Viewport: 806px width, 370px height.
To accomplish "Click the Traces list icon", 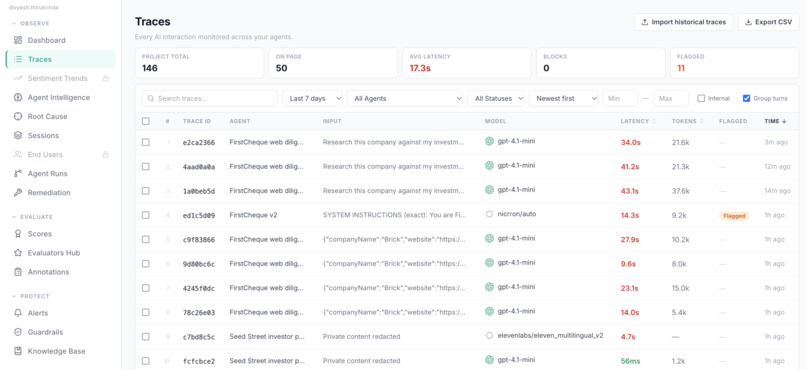I will pyautogui.click(x=18, y=59).
